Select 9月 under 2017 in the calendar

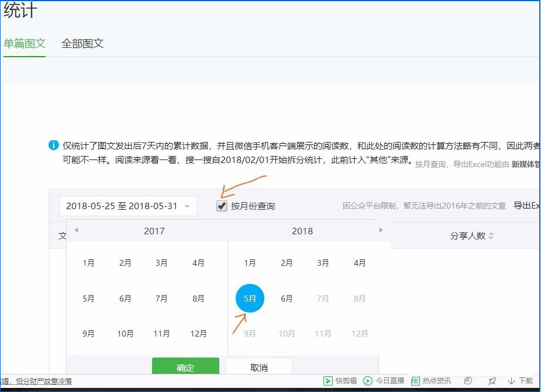[x=88, y=334]
